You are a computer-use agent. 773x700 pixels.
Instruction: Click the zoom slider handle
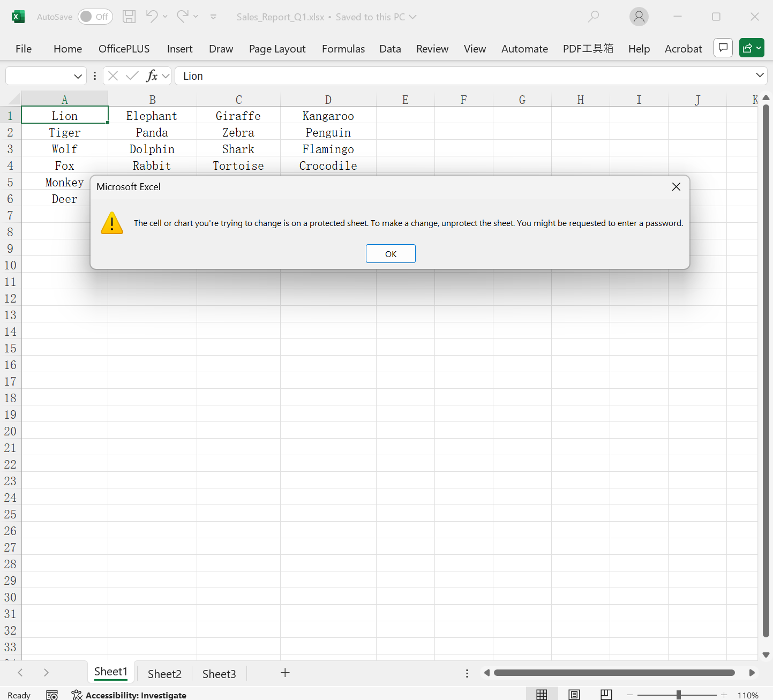[x=678, y=695]
